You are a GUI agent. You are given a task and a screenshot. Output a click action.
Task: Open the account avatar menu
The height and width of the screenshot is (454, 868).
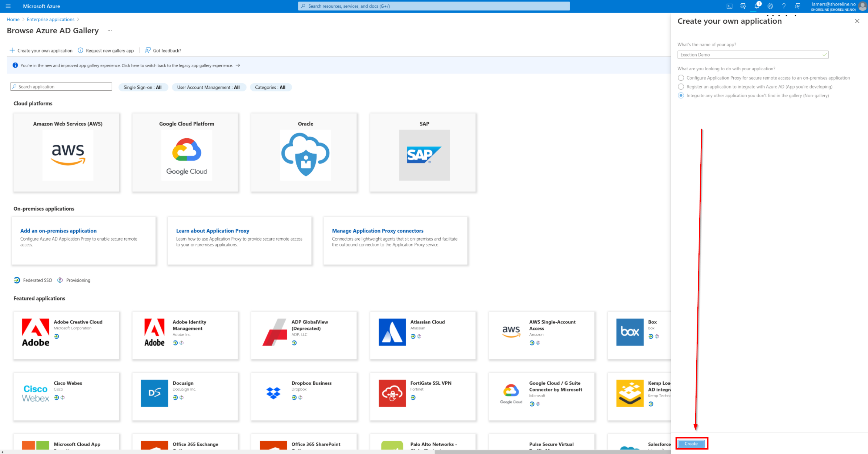pos(862,6)
